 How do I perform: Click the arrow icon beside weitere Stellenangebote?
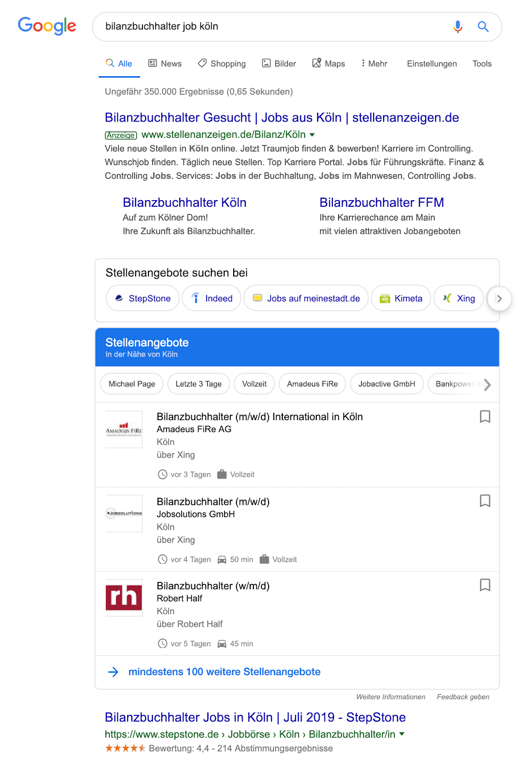click(113, 672)
